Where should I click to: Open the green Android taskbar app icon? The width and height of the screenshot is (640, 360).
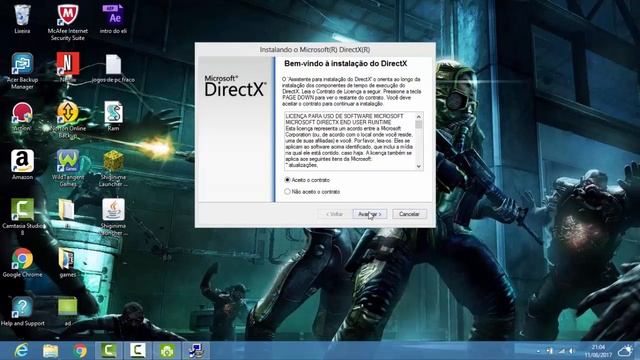[167, 351]
